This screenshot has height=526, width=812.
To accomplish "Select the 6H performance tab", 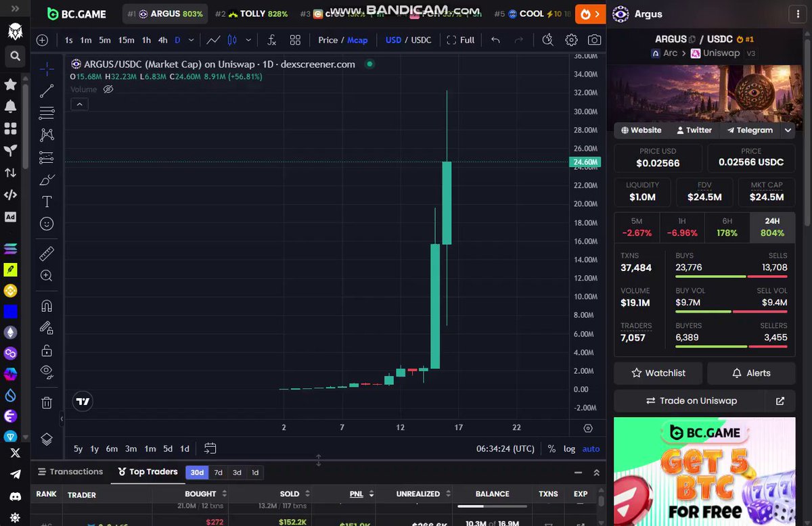I will tap(727, 227).
